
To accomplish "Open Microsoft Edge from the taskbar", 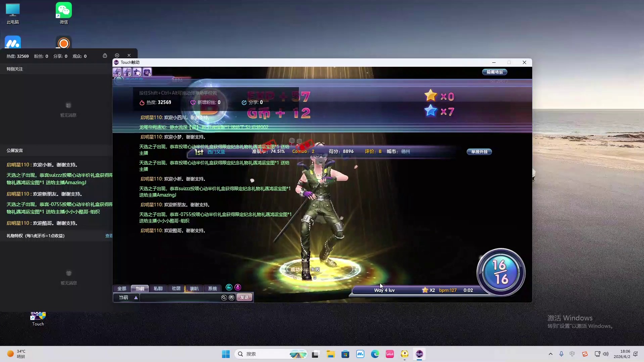I will 375,354.
